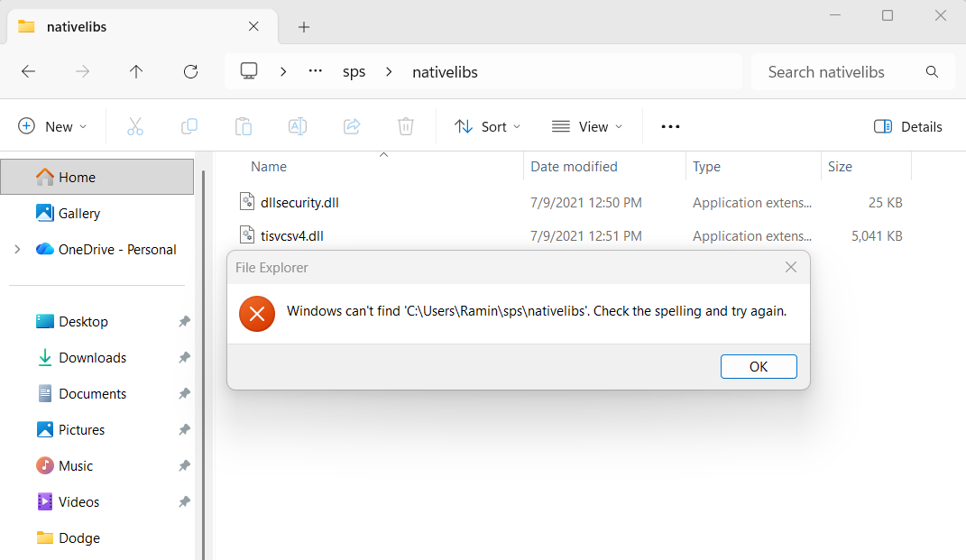The height and width of the screenshot is (560, 966).
Task: Open chevron between sps and nativelibs
Action: [x=389, y=71]
